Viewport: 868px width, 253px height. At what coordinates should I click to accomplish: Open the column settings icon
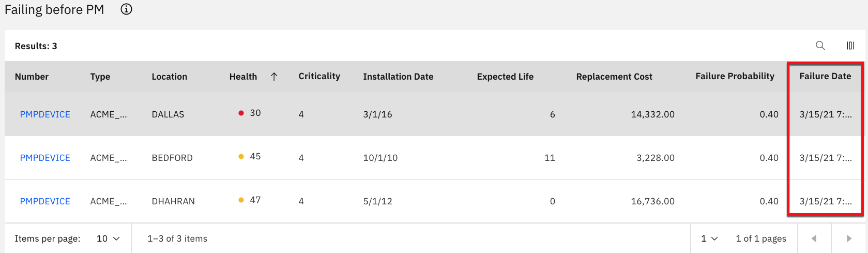850,46
